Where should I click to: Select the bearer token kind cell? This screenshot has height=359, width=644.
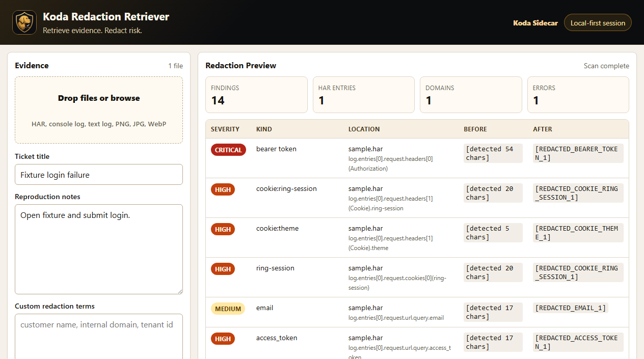point(276,149)
